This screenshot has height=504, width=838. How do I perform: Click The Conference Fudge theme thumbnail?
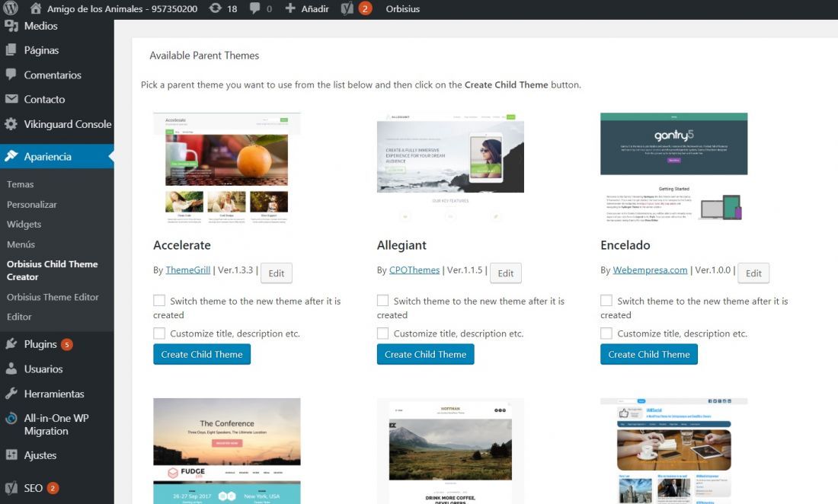point(226,451)
